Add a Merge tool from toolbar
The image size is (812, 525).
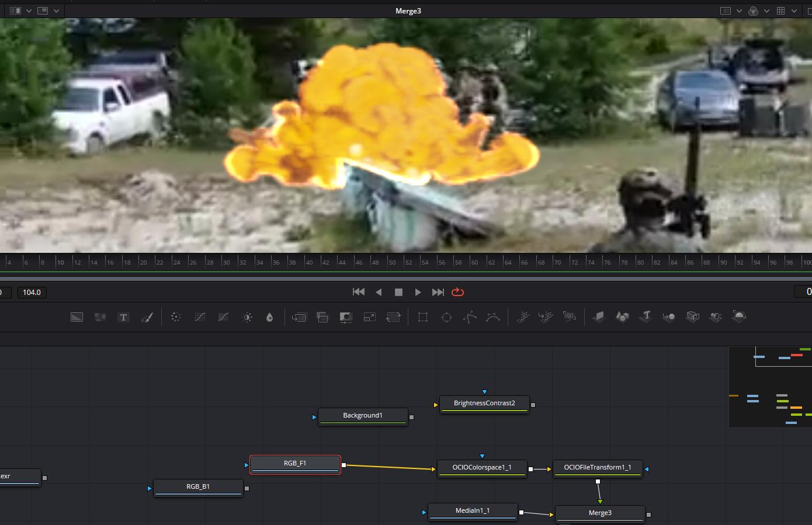(x=299, y=317)
